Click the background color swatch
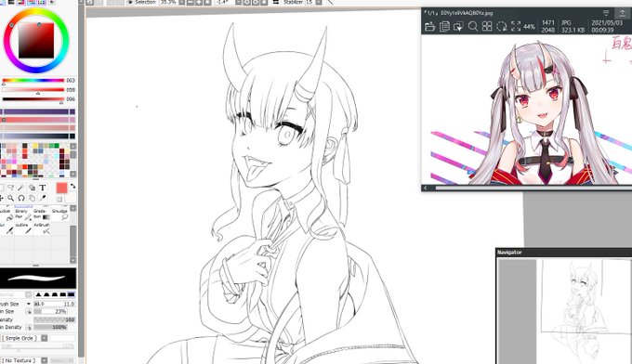Screen dimensions: 632x364 click(x=71, y=198)
